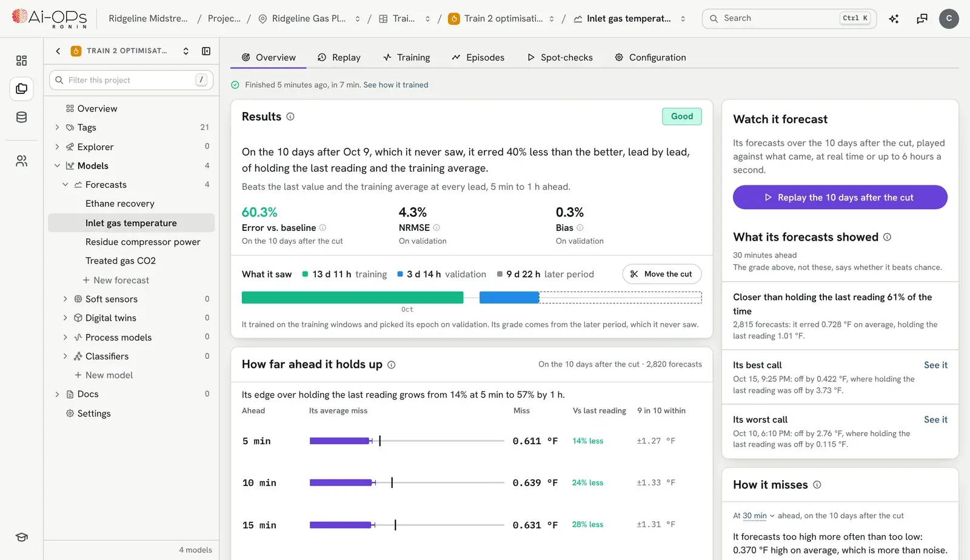Change the 30 min lead dropdown
The image size is (970, 560).
(758, 516)
